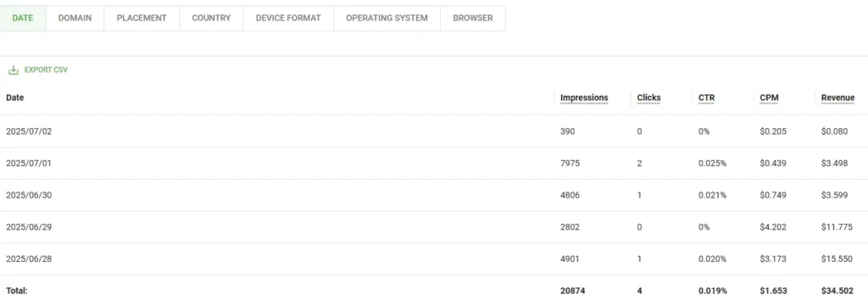Select the 2025/07/01 date row
The width and height of the screenshot is (868, 306).
434,164
